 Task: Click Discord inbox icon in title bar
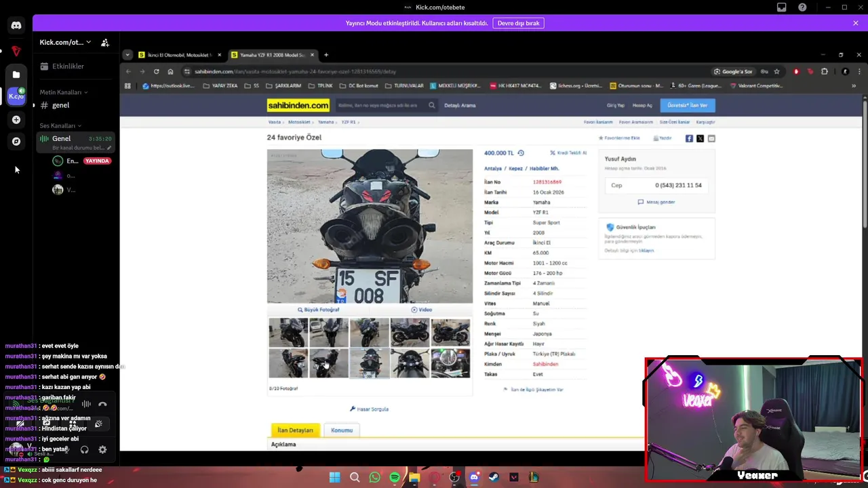pyautogui.click(x=782, y=7)
